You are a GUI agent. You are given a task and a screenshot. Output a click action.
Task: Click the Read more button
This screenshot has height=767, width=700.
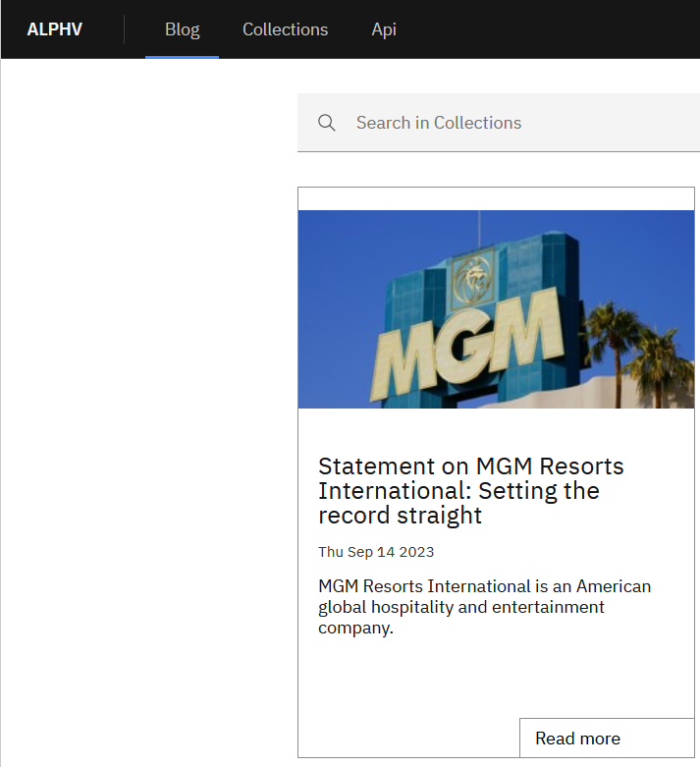click(x=607, y=738)
